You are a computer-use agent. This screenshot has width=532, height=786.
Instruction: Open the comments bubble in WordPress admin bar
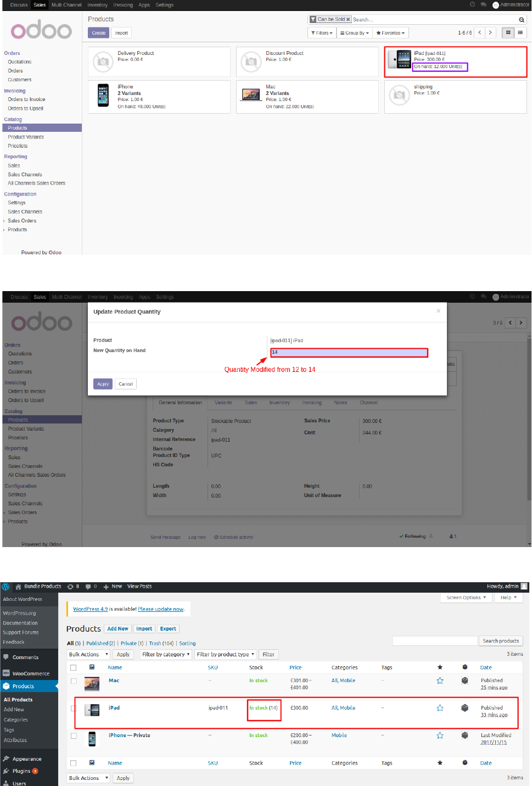point(91,587)
